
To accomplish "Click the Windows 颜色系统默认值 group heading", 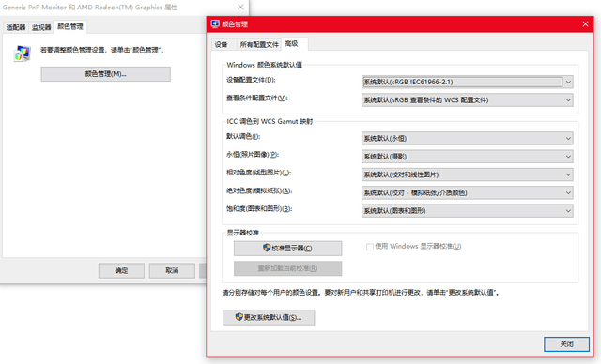I will tap(265, 65).
